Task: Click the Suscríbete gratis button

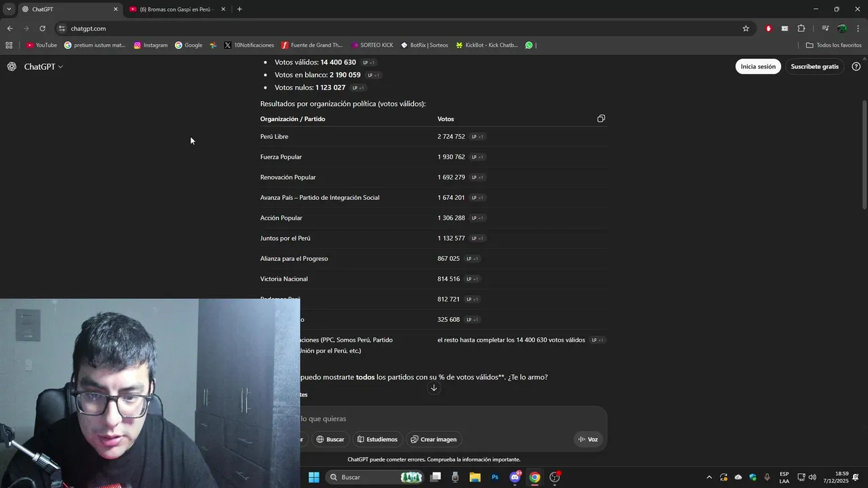Action: coord(814,66)
